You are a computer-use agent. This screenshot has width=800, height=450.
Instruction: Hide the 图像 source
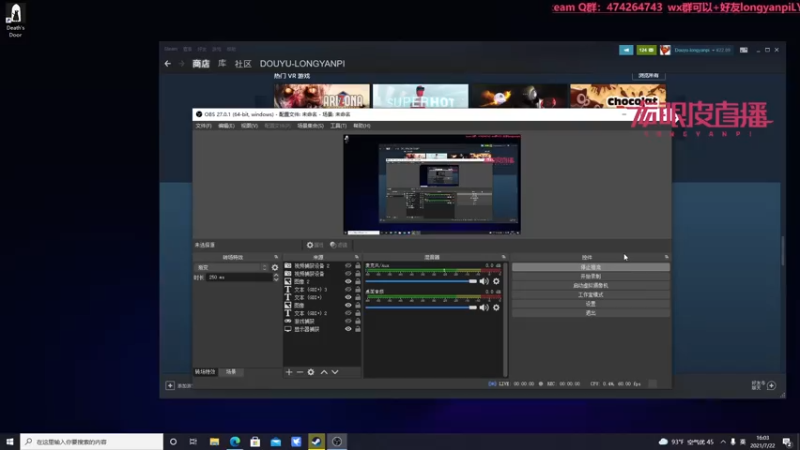pyautogui.click(x=348, y=306)
